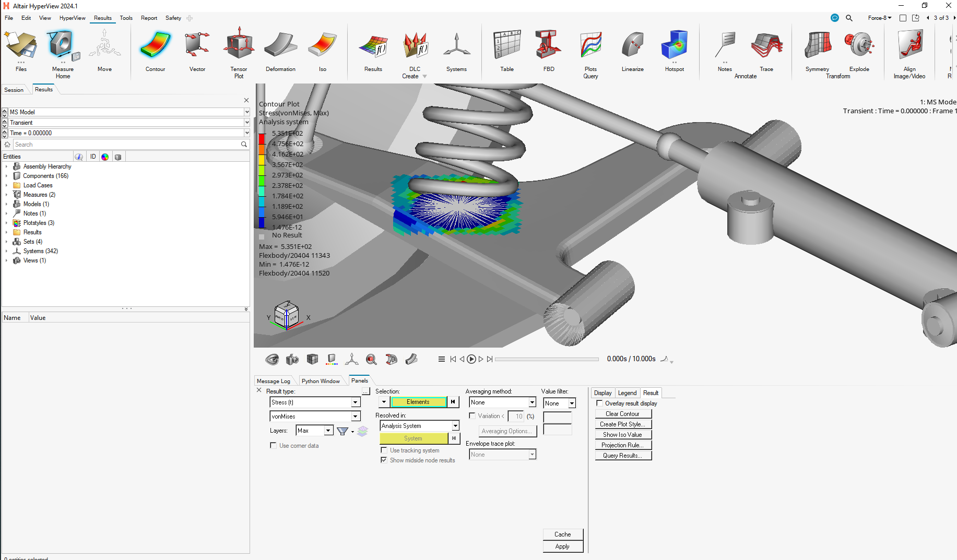The width and height of the screenshot is (957, 560).
Task: Toggle the Variation checkbox
Action: pyautogui.click(x=472, y=416)
